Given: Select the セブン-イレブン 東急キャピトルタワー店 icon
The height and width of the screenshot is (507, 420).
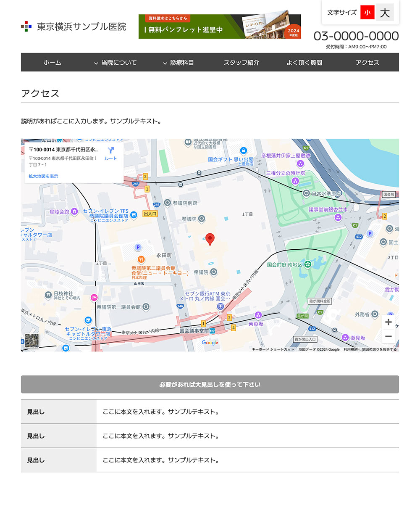Looking at the screenshot, I should pyautogui.click(x=88, y=320).
